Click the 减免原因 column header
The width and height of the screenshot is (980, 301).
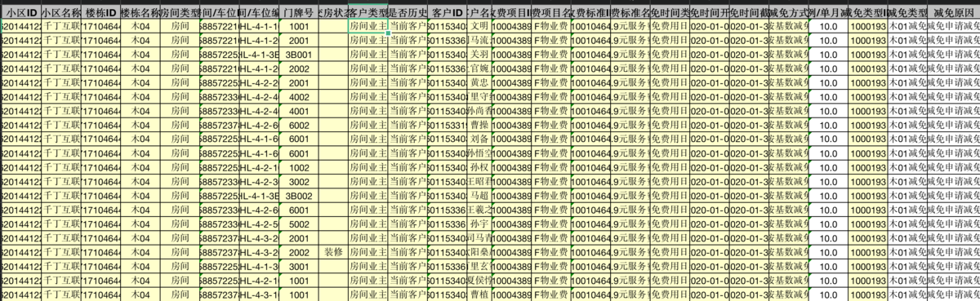tap(954, 12)
